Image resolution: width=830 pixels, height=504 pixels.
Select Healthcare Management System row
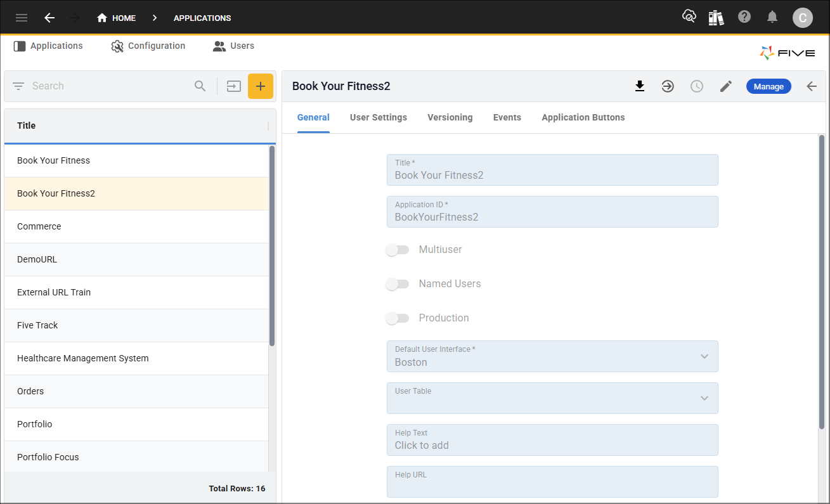[136, 358]
